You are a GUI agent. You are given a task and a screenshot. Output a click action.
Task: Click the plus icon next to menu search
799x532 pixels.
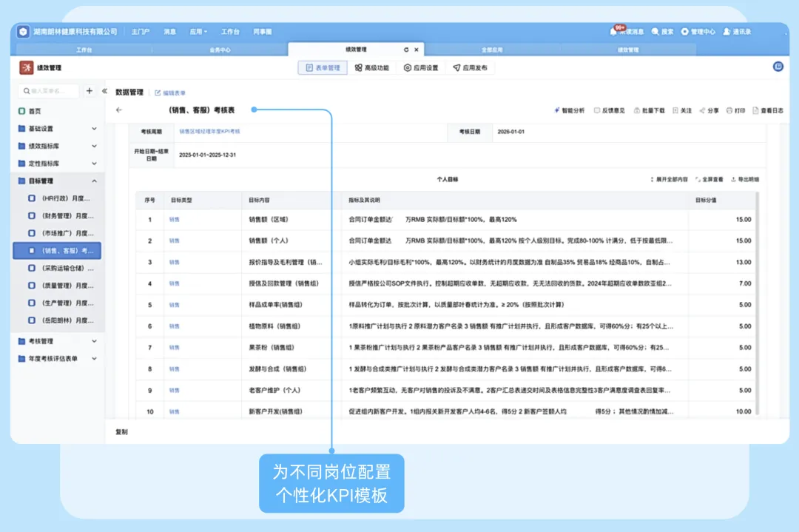pyautogui.click(x=90, y=91)
